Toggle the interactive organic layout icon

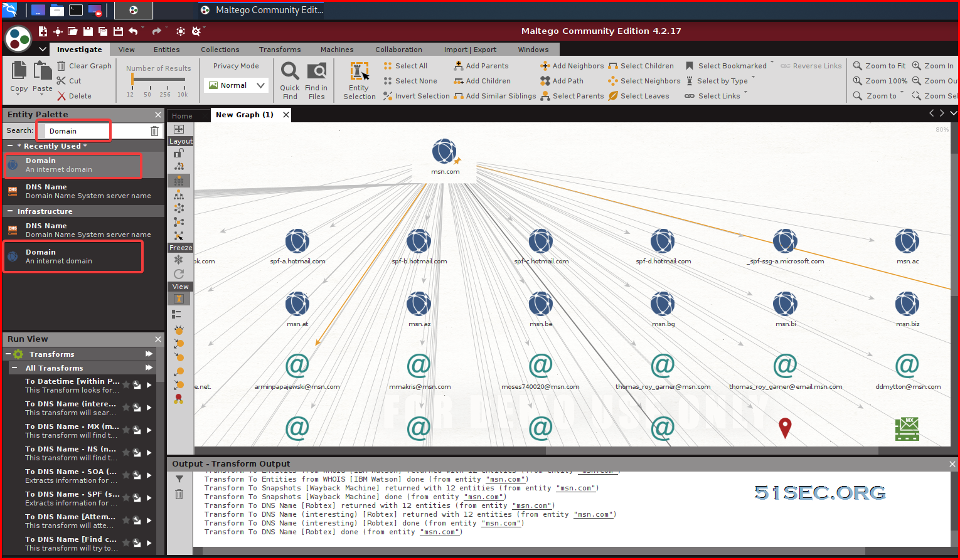click(x=179, y=236)
